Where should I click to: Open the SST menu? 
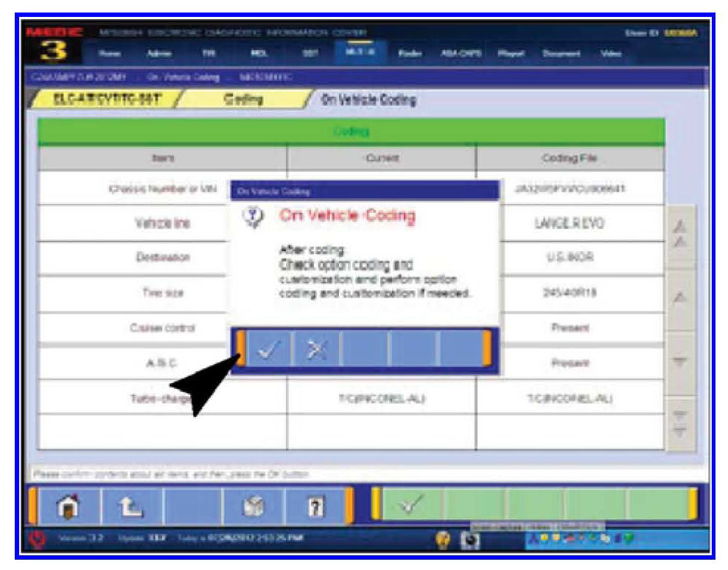click(310, 54)
